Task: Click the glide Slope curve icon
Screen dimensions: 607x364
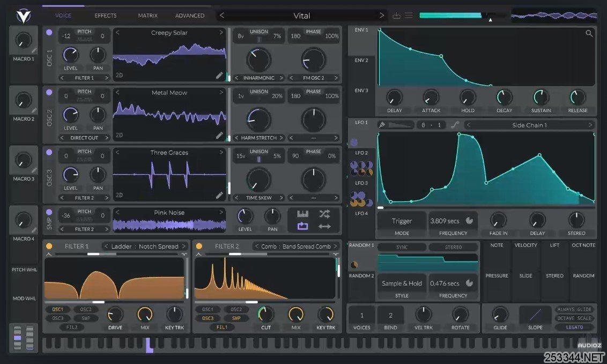Action: pos(535,315)
